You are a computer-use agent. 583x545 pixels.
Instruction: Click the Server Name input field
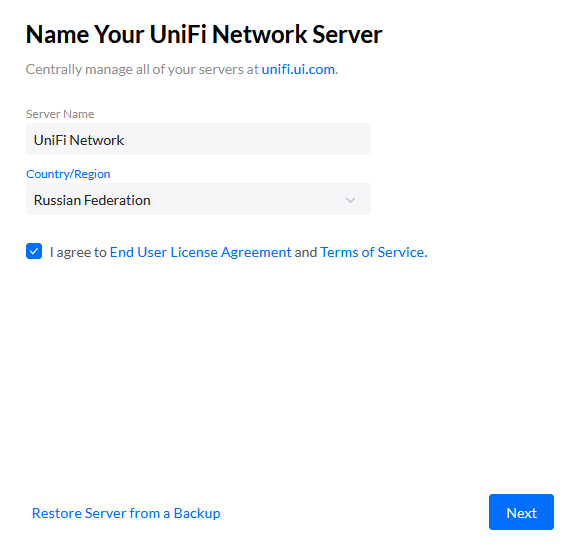point(198,139)
